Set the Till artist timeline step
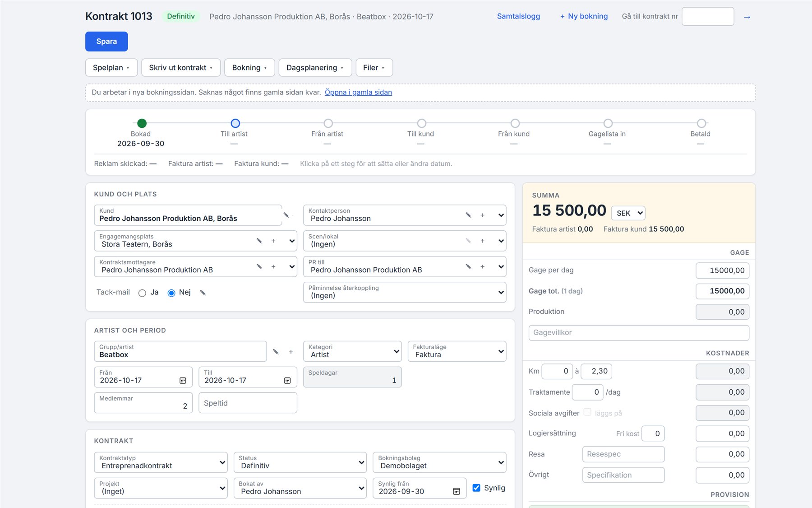Screen dimensions: 812x508 (235, 123)
